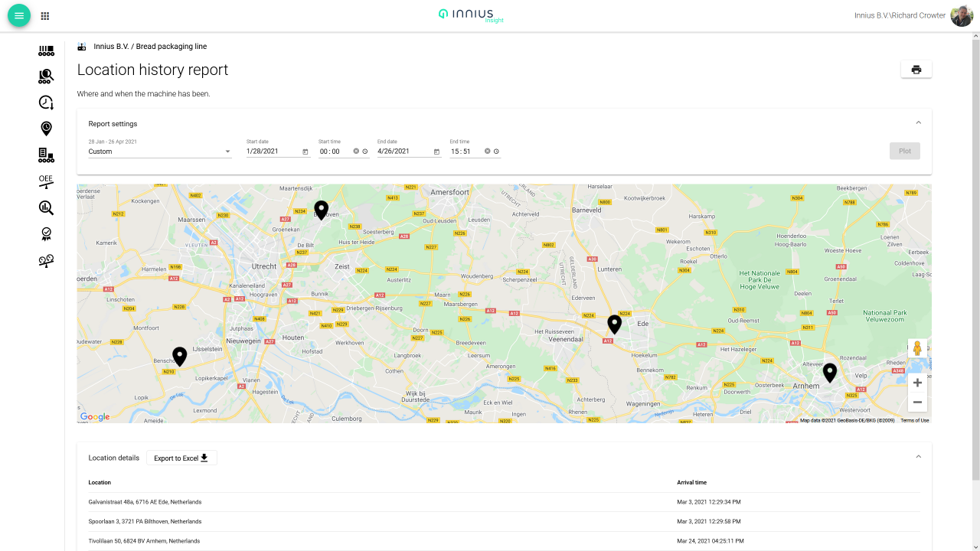Open the End date calendar picker
The width and height of the screenshot is (980, 551).
436,152
